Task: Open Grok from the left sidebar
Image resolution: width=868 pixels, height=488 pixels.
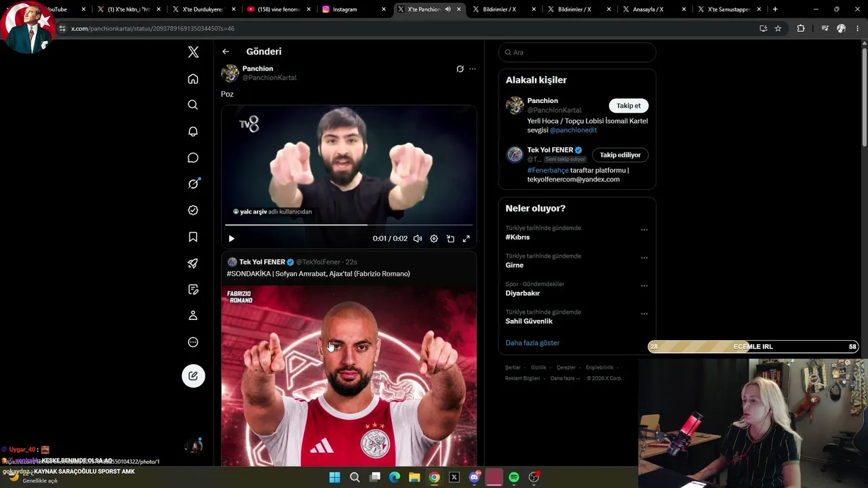Action: pos(193,184)
